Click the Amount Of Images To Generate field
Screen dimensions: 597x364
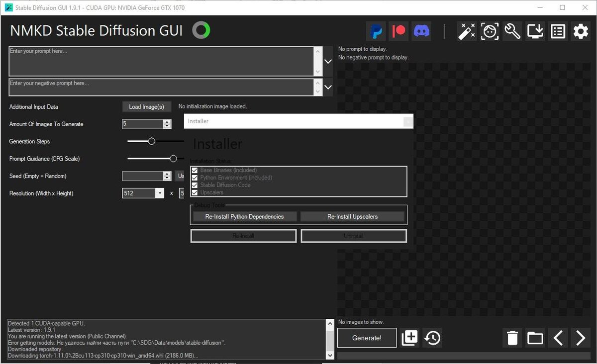[143, 124]
